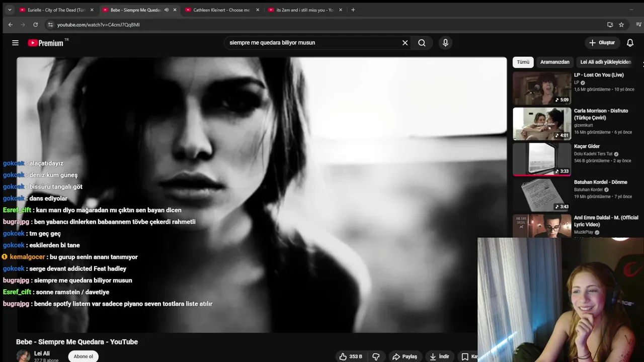Click the Paylaş share button

click(405, 356)
